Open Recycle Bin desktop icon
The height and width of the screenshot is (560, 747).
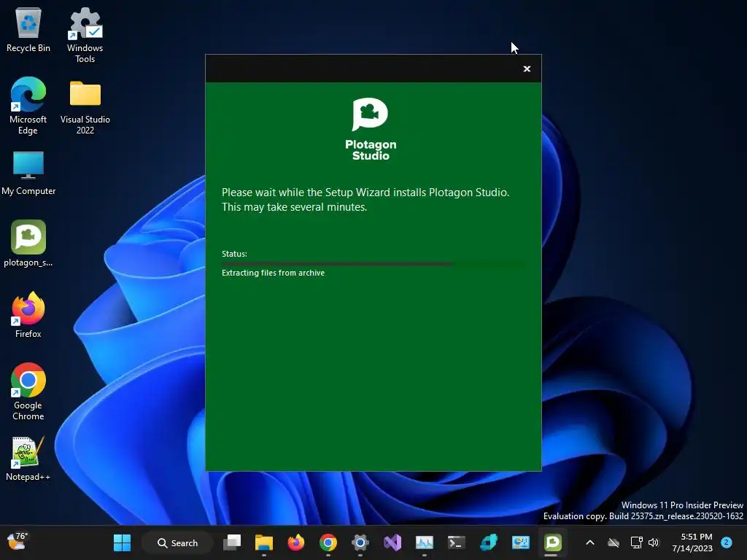(28, 30)
